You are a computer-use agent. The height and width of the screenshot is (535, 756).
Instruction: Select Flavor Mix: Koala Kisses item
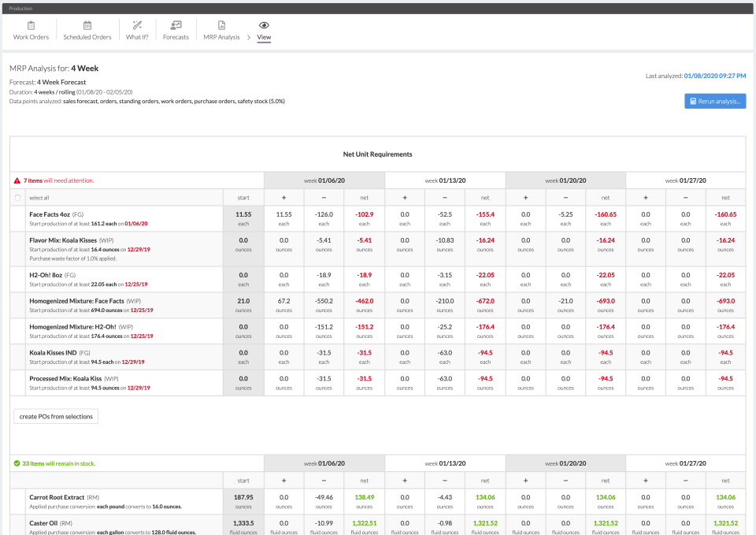click(x=63, y=240)
